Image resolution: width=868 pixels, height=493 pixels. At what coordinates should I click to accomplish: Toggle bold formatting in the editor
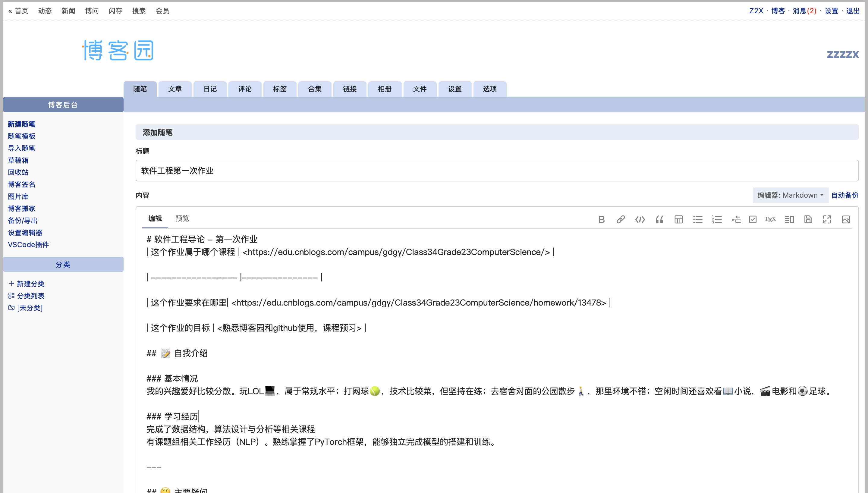[x=602, y=219]
